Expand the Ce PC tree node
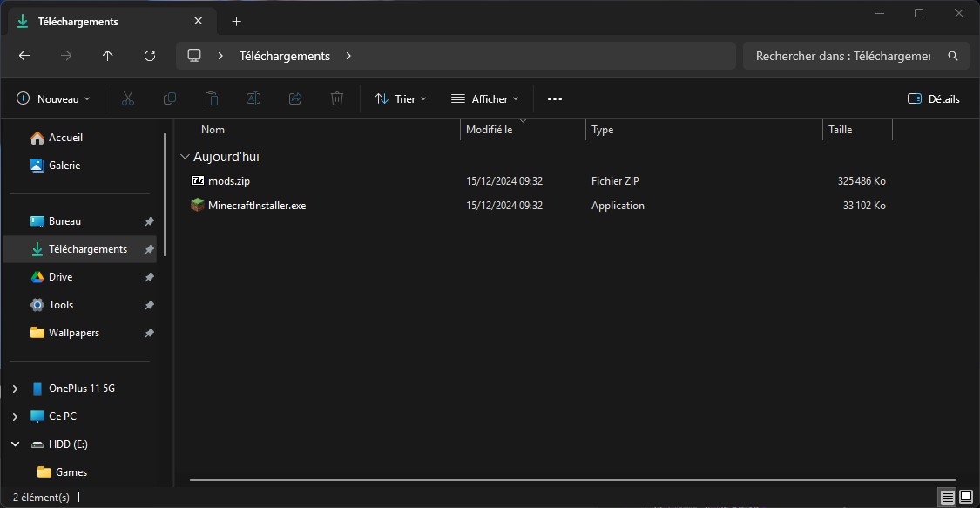Screen dimensions: 980x508 click(15, 417)
